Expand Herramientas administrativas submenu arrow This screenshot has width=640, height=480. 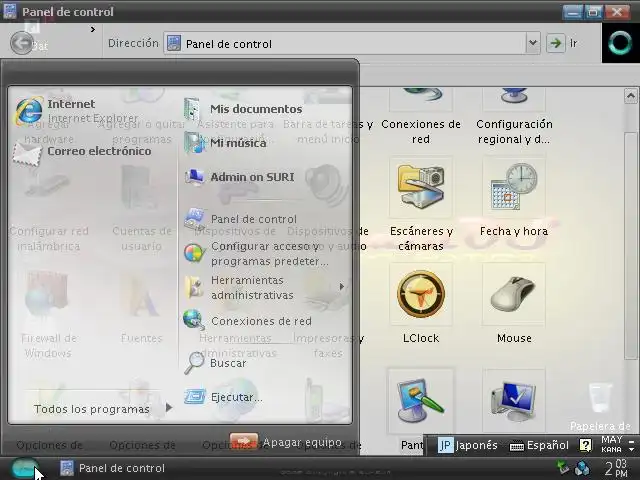342,287
